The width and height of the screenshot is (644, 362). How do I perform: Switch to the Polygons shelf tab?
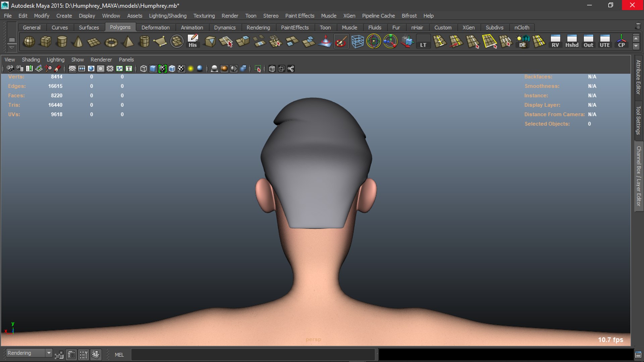click(x=120, y=27)
